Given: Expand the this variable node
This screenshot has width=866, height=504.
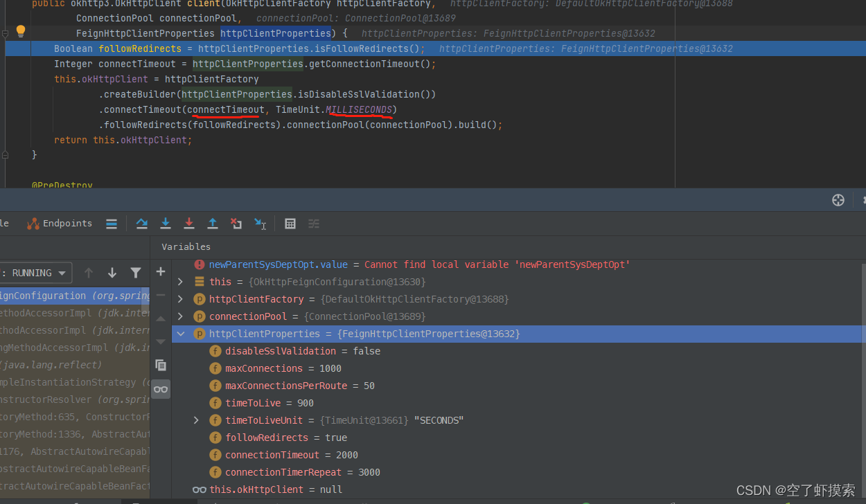Looking at the screenshot, I should tap(180, 282).
